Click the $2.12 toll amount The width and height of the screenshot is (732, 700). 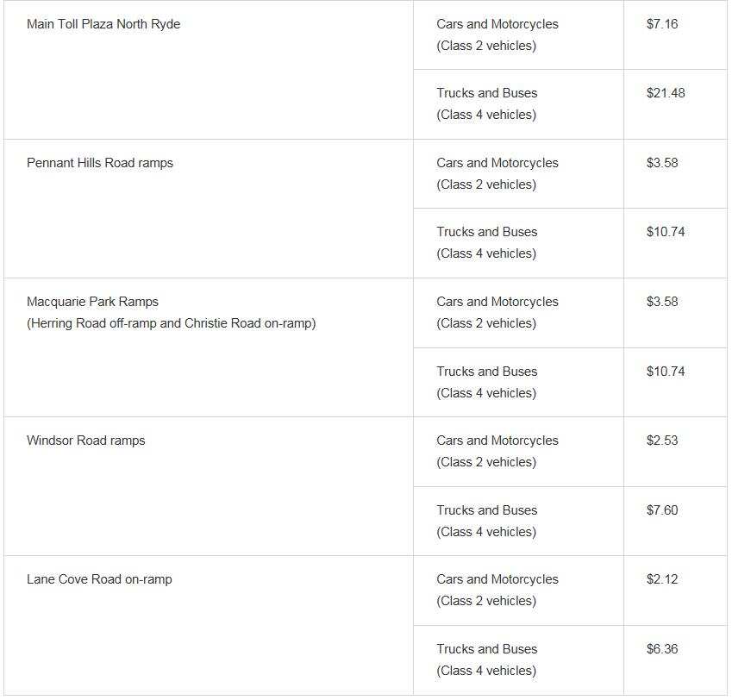pos(662,579)
